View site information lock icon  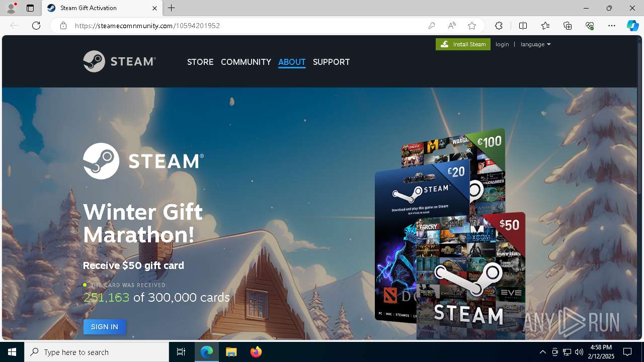point(63,26)
